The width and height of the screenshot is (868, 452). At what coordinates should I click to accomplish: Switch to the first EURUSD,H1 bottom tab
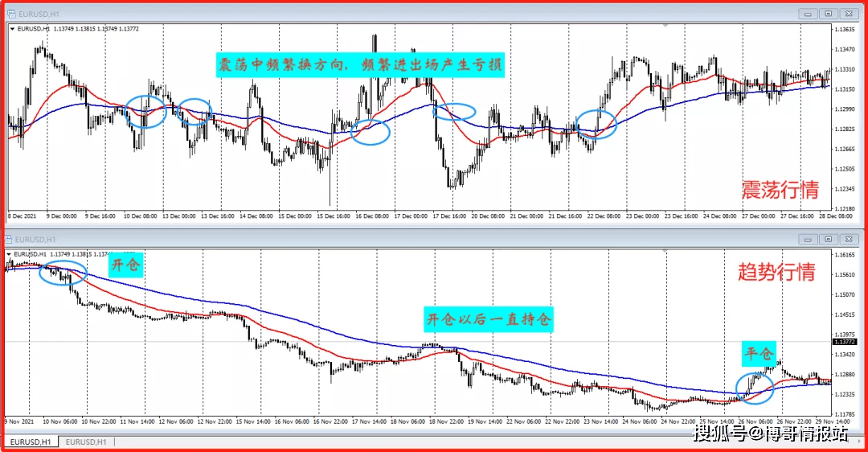[31, 442]
